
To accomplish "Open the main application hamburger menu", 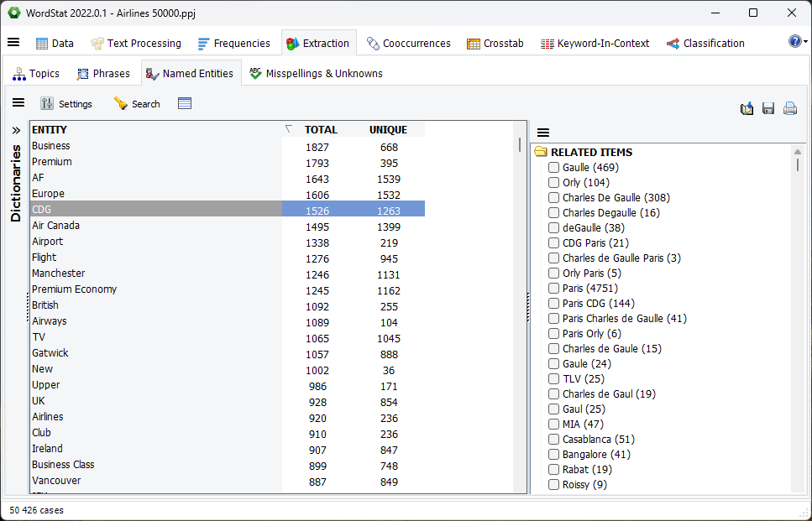I will tap(13, 42).
